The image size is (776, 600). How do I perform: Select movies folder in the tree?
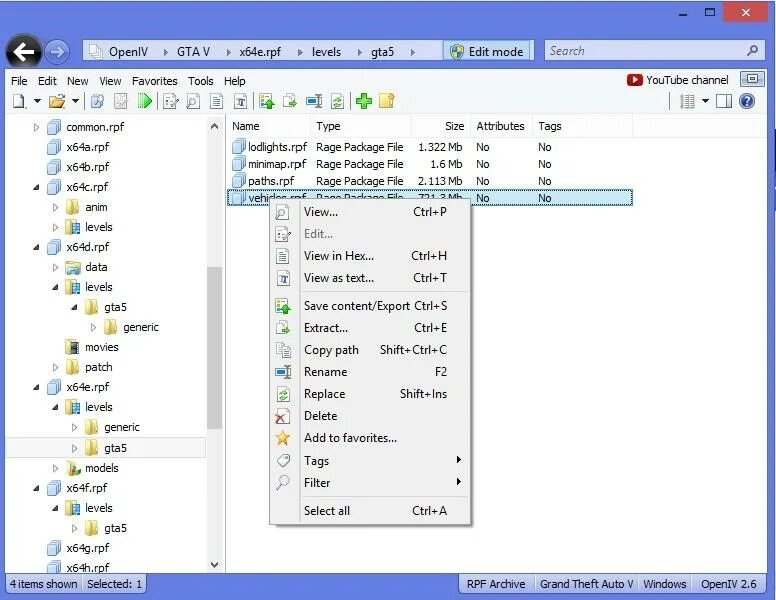click(x=101, y=347)
